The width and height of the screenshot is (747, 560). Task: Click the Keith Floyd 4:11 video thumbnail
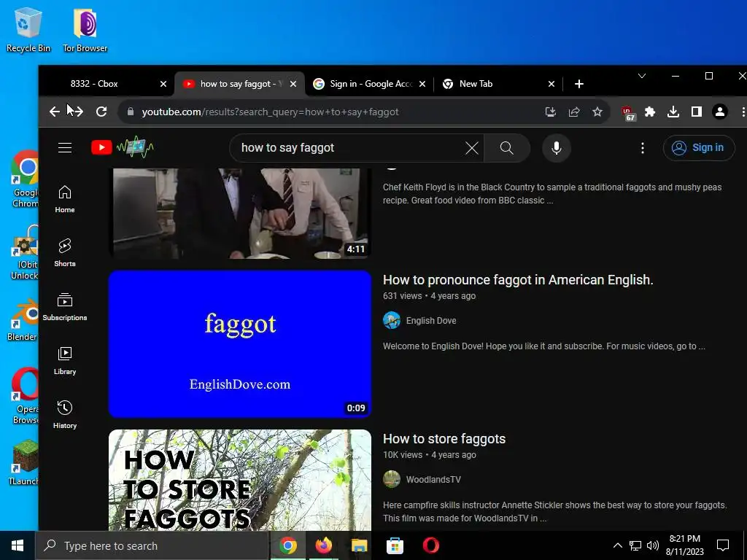(x=239, y=213)
